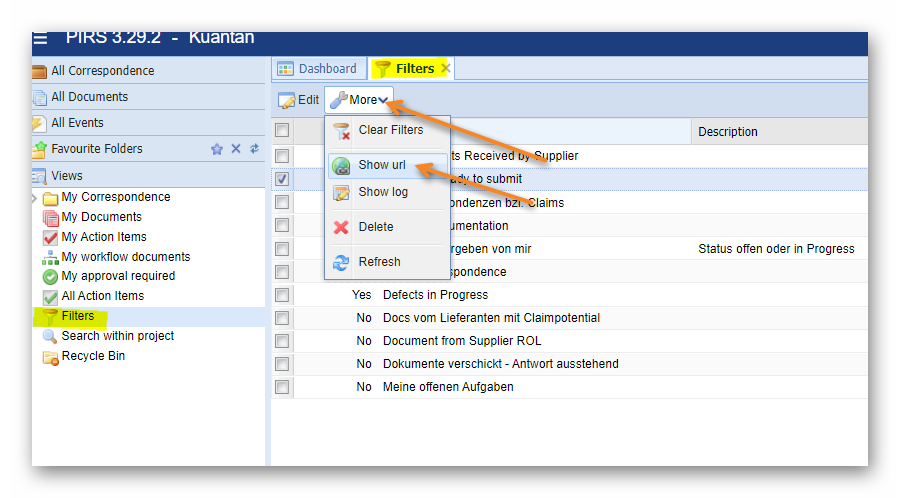Toggle the select-all checkbox in header
This screenshot has width=900, height=498.
pos(282,130)
